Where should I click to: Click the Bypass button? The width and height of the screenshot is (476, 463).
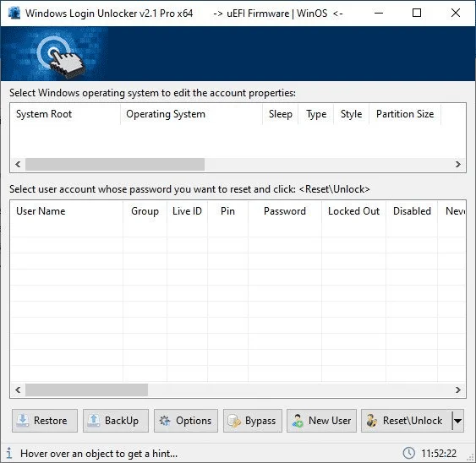253,421
